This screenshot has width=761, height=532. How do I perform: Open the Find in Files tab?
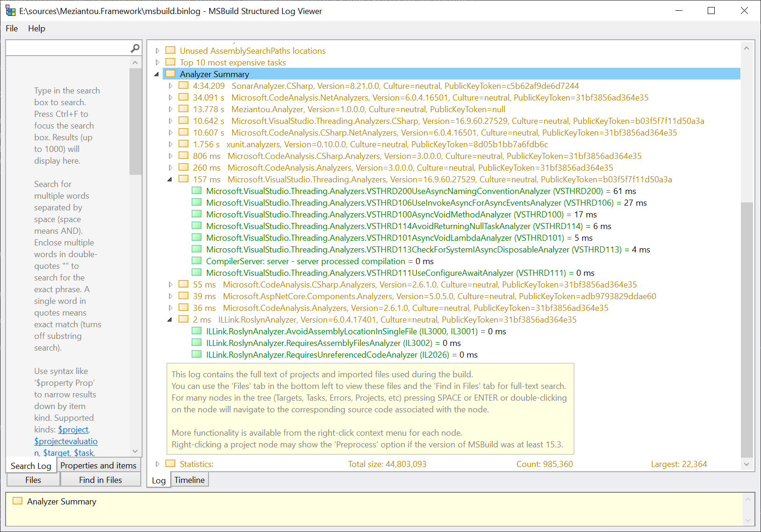tap(100, 480)
